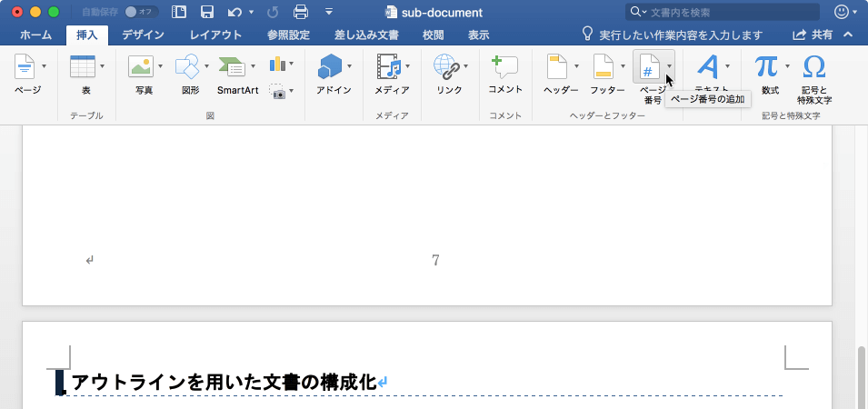Click the Print icon
This screenshot has height=409, width=868.
click(x=301, y=12)
